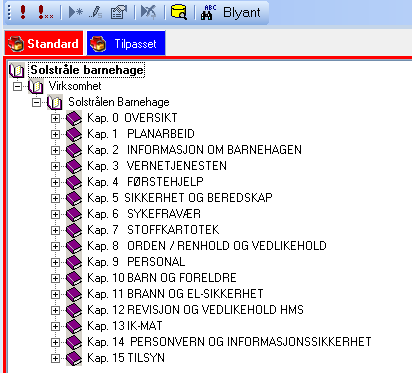412x373 pixels.
Task: Collapse the Virksomhet tree node
Action: tap(17, 86)
